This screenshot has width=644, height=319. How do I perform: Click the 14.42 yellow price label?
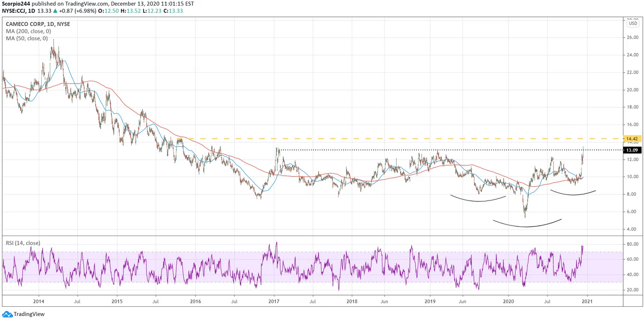[x=631, y=138]
